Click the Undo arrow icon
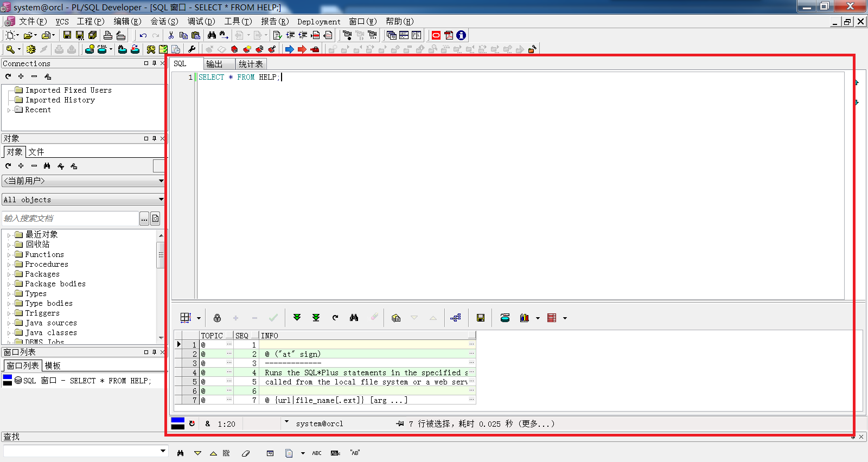This screenshot has width=868, height=462. [143, 35]
